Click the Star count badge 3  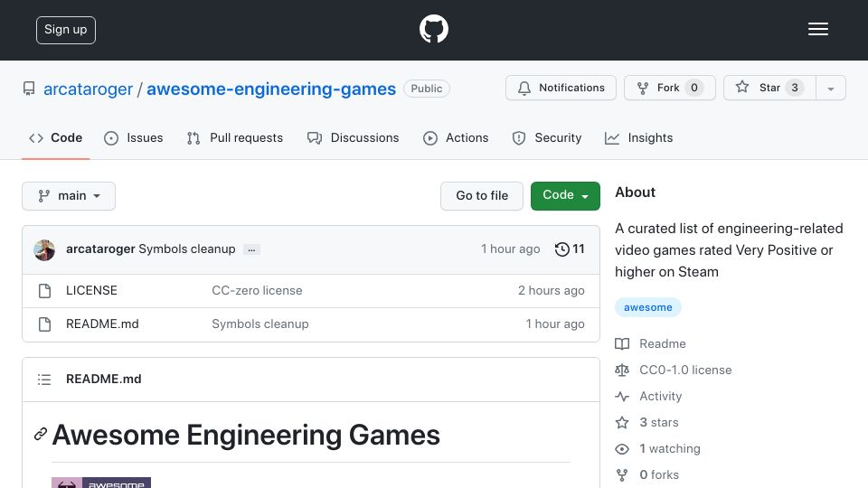click(795, 88)
